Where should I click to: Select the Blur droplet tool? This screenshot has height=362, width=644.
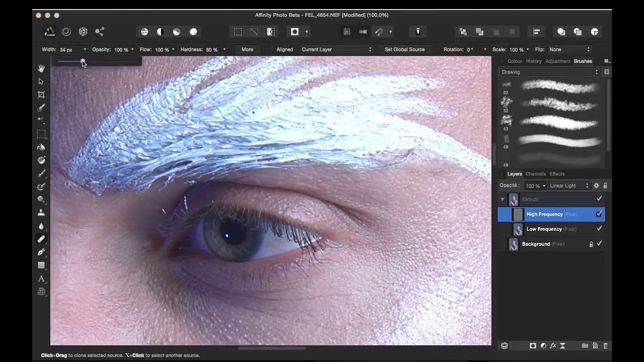(41, 226)
